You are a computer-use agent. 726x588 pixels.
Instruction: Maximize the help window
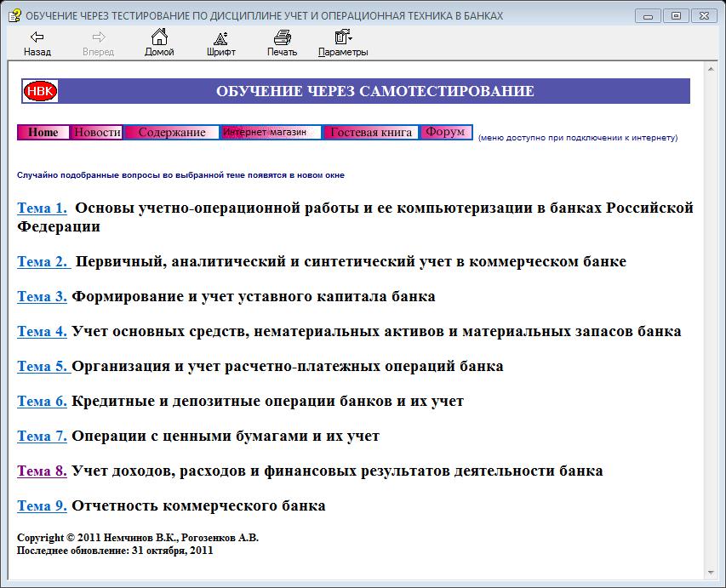pos(676,16)
